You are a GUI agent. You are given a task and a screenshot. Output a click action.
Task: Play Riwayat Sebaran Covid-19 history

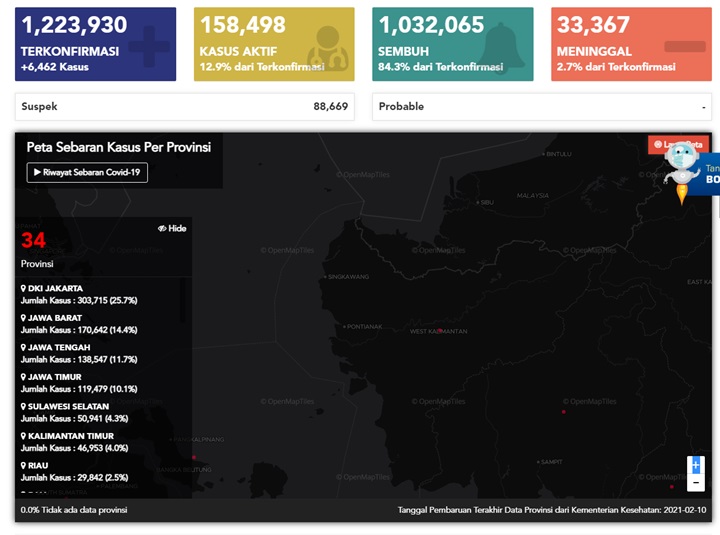(87, 173)
